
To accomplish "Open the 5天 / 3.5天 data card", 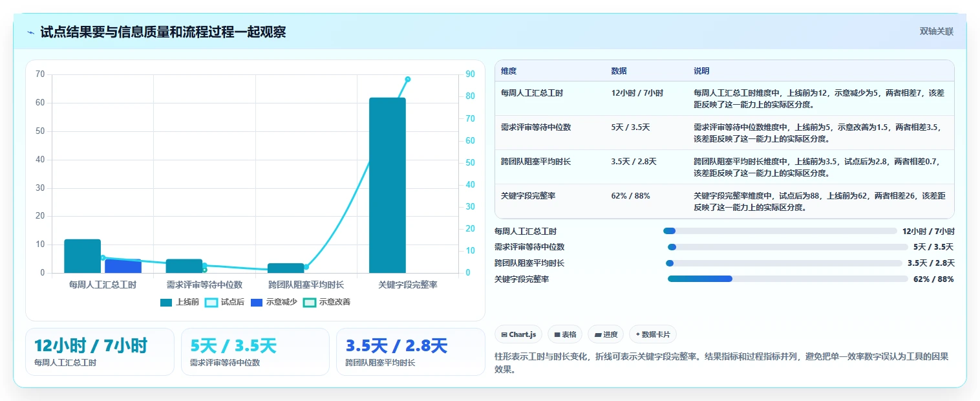I will click(x=255, y=352).
